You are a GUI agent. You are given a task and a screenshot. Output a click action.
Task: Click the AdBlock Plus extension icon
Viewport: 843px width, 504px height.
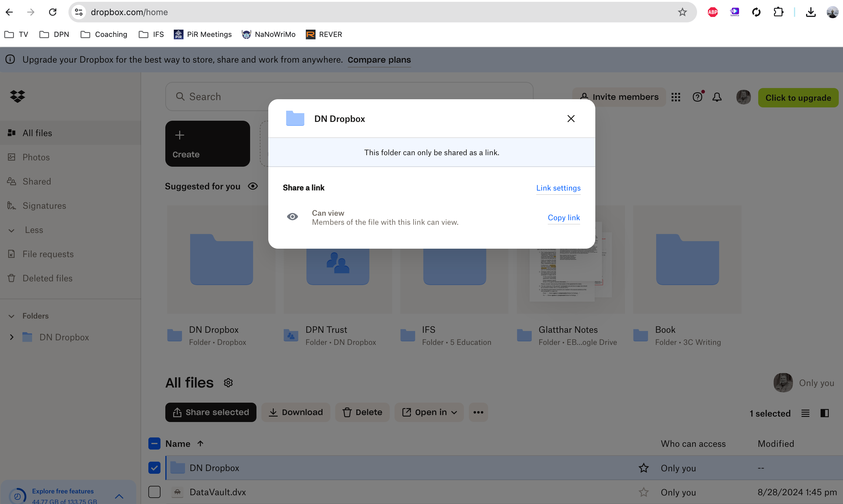pos(712,12)
